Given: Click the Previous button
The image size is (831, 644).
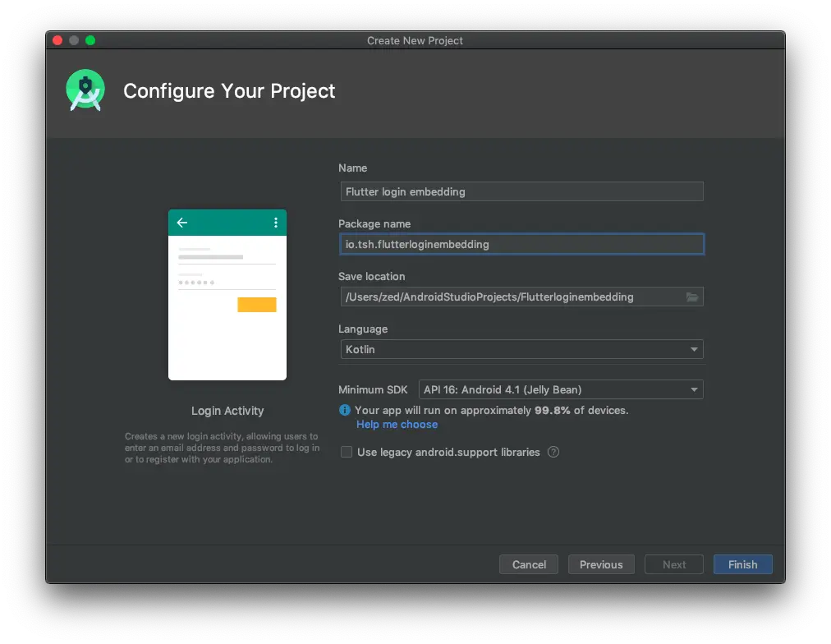Looking at the screenshot, I should pos(601,564).
